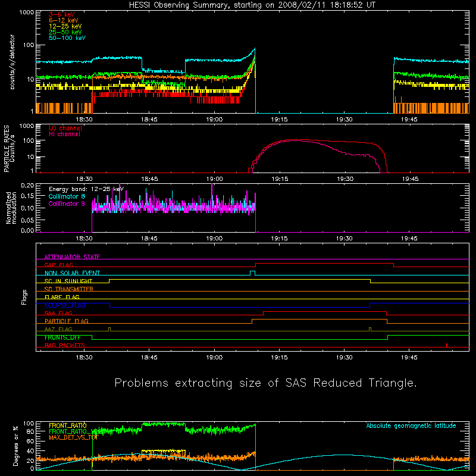
Task: Click the 19:00 tick label under particle rates plot
Action: pos(214,179)
